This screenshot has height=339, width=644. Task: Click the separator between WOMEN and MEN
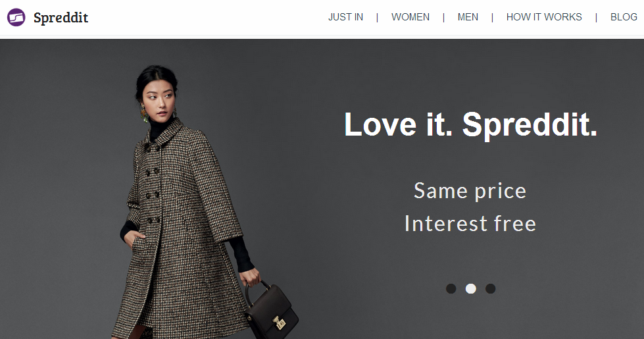(x=443, y=17)
